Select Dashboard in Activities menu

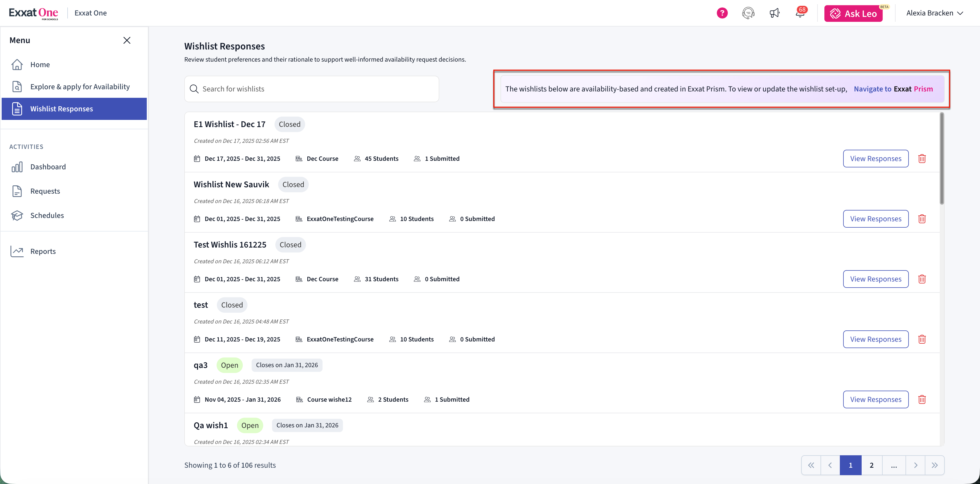click(48, 167)
